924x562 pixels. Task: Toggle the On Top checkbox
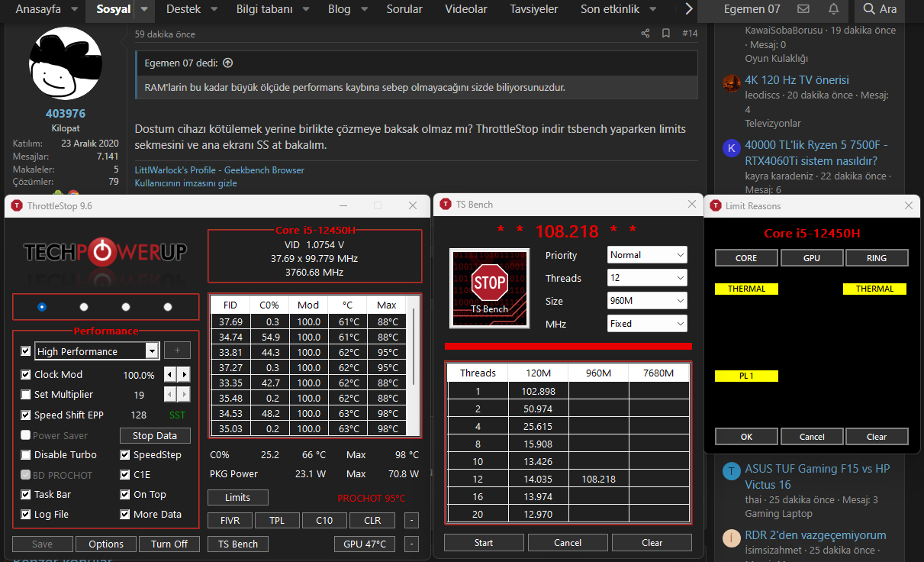(125, 495)
